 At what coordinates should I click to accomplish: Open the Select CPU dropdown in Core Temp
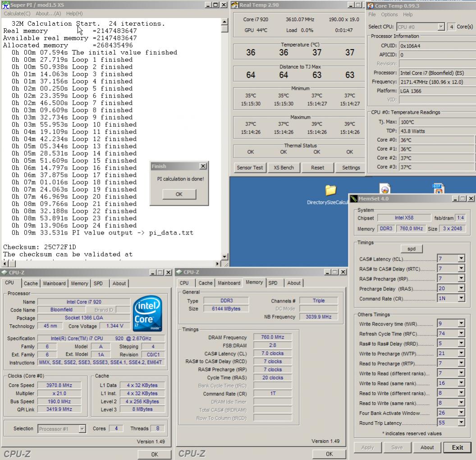(441, 27)
